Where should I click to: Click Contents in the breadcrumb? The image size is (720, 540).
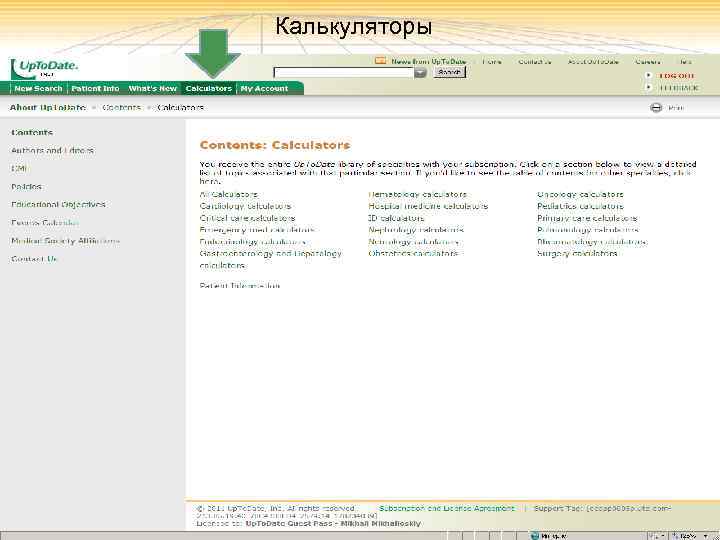pos(121,107)
